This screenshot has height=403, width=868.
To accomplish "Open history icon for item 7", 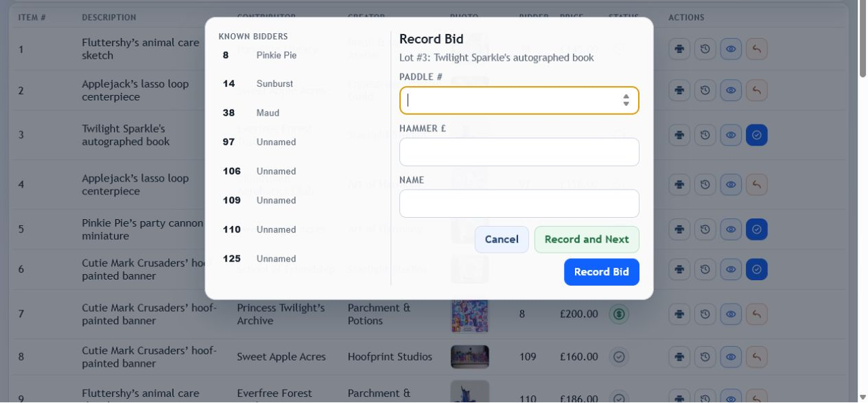I will point(705,314).
